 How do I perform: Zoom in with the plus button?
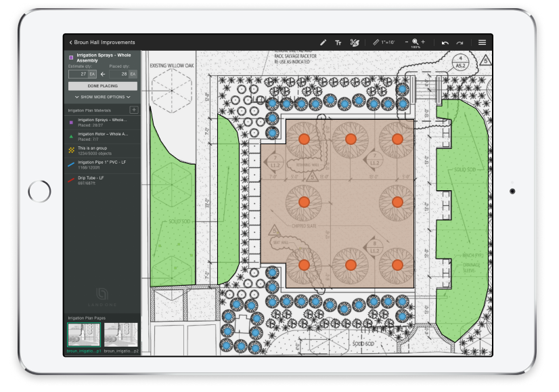click(423, 42)
